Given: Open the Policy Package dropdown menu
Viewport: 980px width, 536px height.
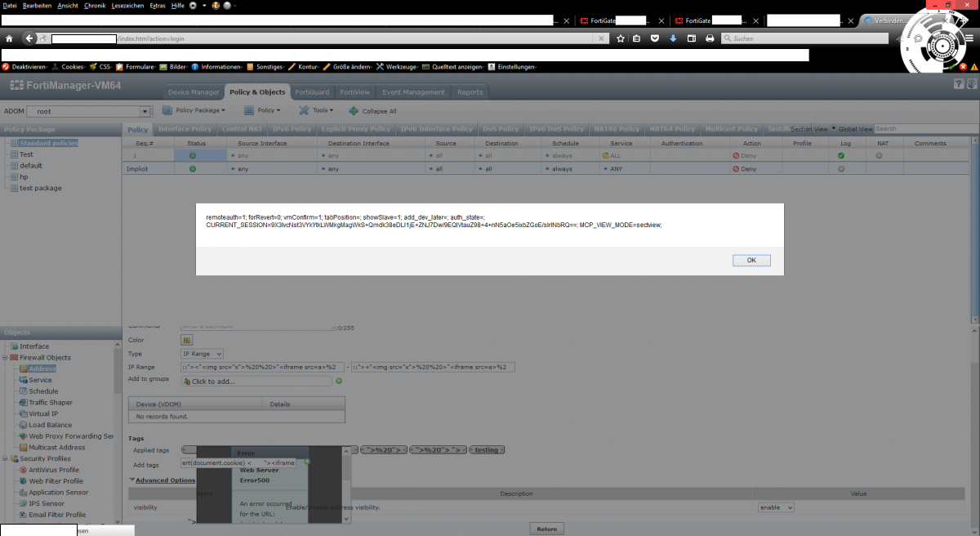Looking at the screenshot, I should (193, 110).
